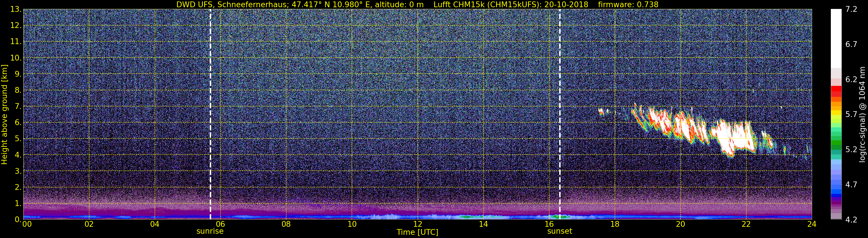Click the white section of the colorbar

(x=836, y=39)
